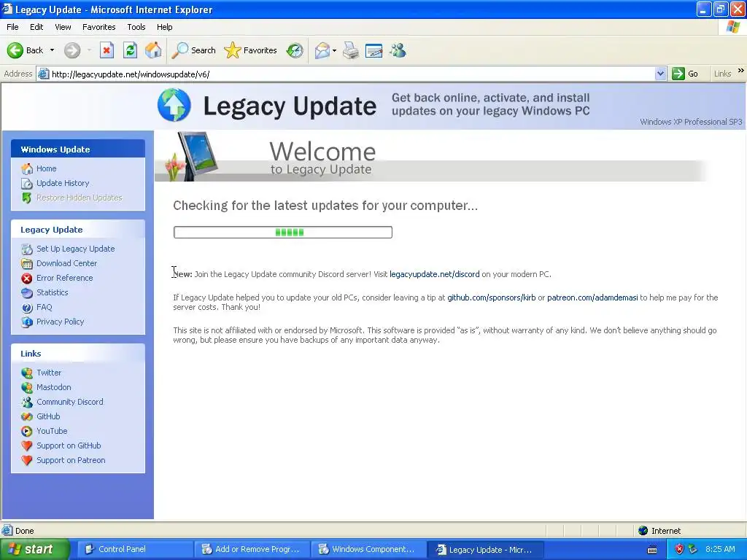
Task: Click the Go button
Action: point(685,74)
